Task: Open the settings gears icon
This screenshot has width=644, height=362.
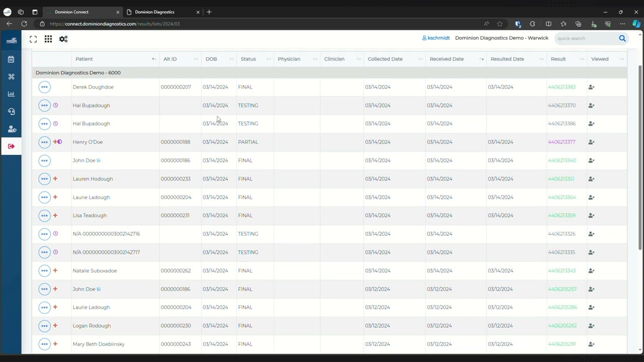Action: (x=63, y=39)
